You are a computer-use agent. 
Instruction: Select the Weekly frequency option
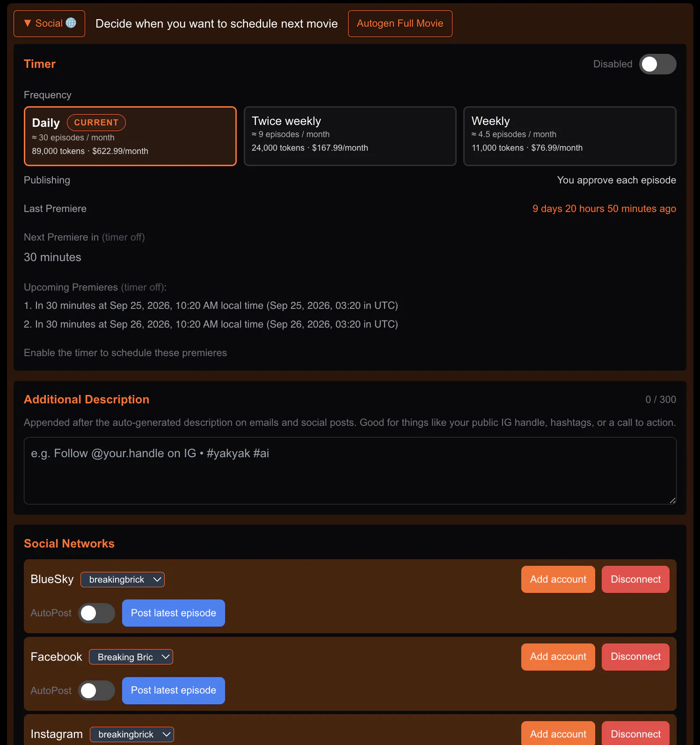tap(570, 136)
